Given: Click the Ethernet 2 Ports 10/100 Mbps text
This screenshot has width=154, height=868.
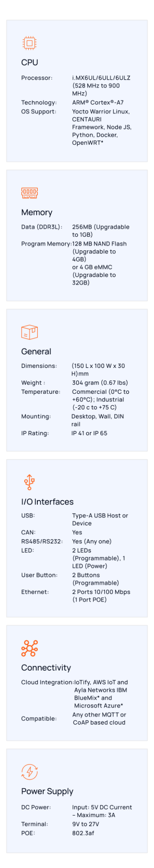Looking at the screenshot, I should point(101,595).
